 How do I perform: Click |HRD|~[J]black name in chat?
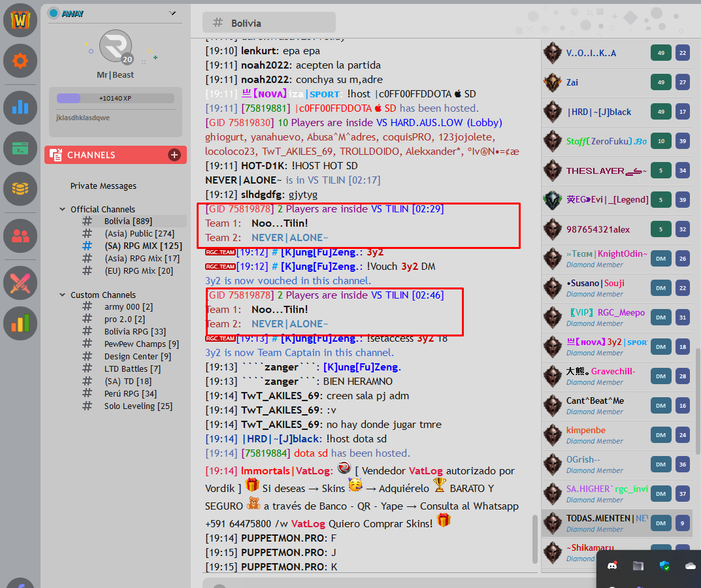(281, 438)
